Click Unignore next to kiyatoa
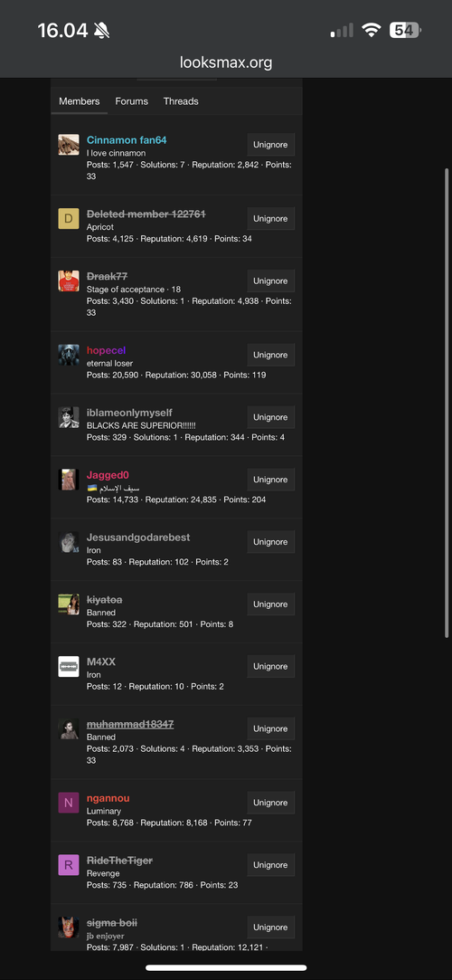Image resolution: width=452 pixels, height=980 pixels. pyautogui.click(x=270, y=604)
